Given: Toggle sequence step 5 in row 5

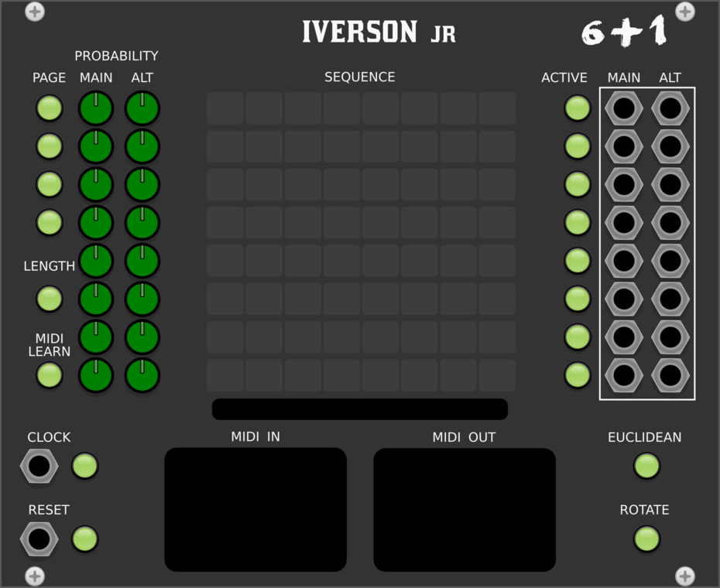Looking at the screenshot, I should coord(381,261).
